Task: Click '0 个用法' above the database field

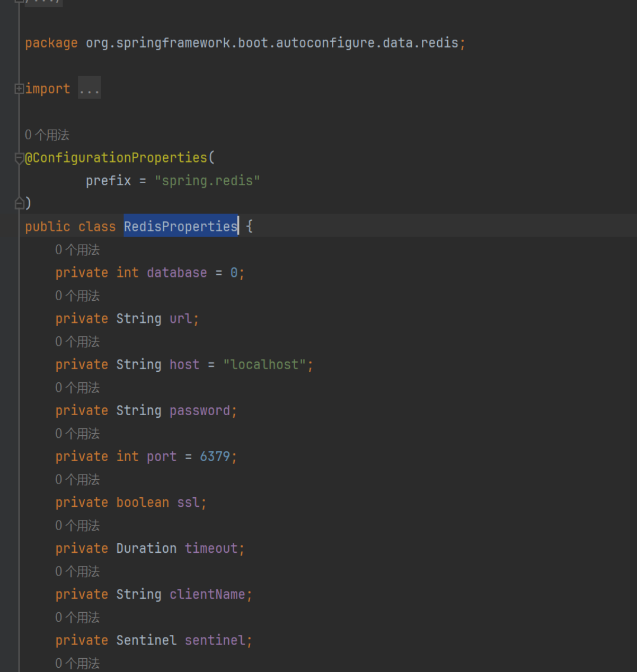Action: pyautogui.click(x=77, y=249)
